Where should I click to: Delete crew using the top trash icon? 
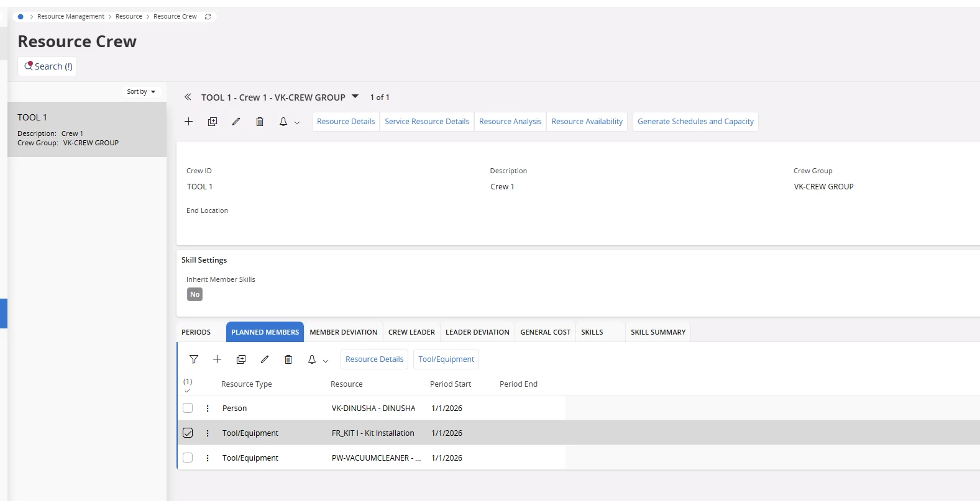point(260,122)
